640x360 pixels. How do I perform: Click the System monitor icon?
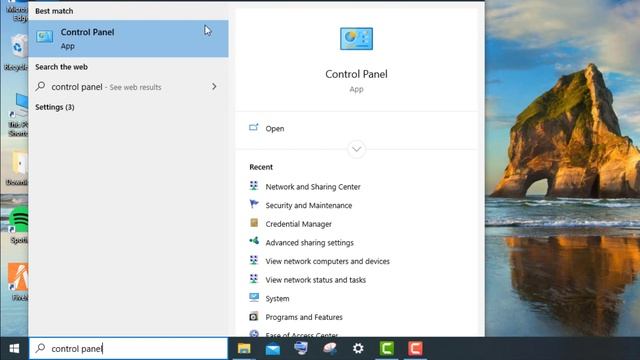point(254,298)
